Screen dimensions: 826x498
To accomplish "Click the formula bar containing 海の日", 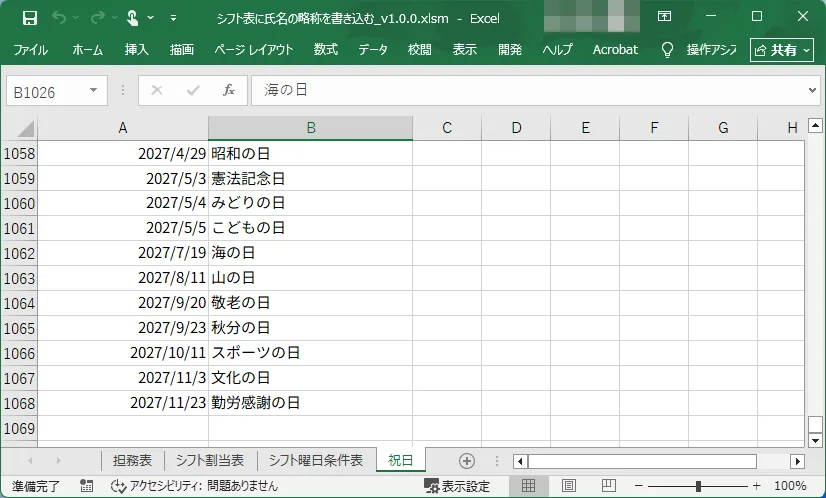I will click(529, 90).
